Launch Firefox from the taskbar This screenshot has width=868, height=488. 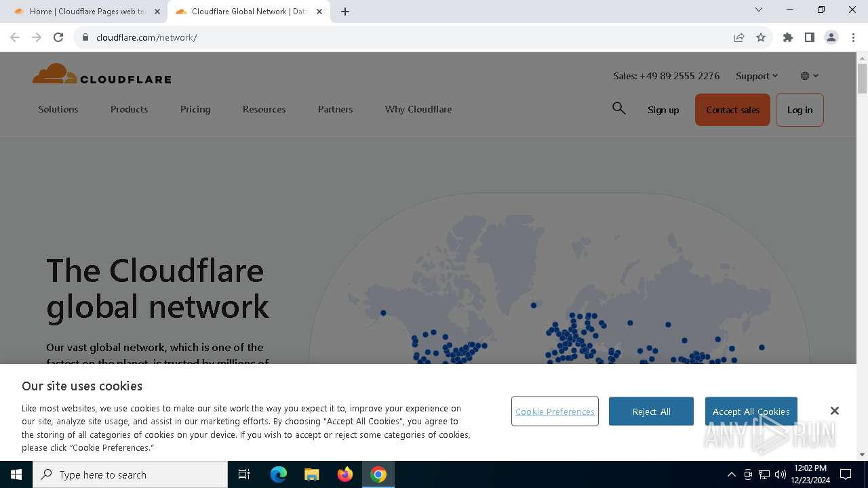pos(345,474)
